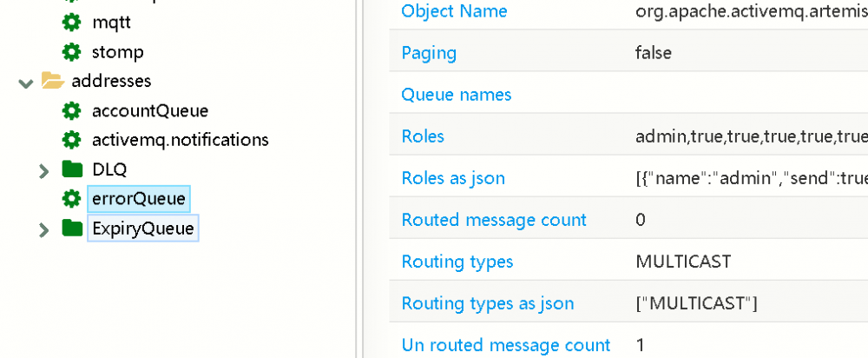Select the stomp acceptor item

[118, 52]
